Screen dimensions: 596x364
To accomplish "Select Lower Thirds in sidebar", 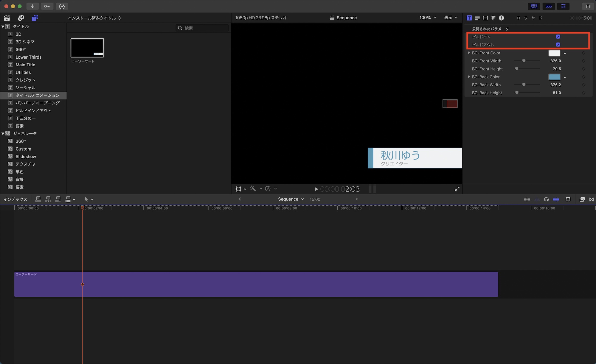I will [29, 57].
